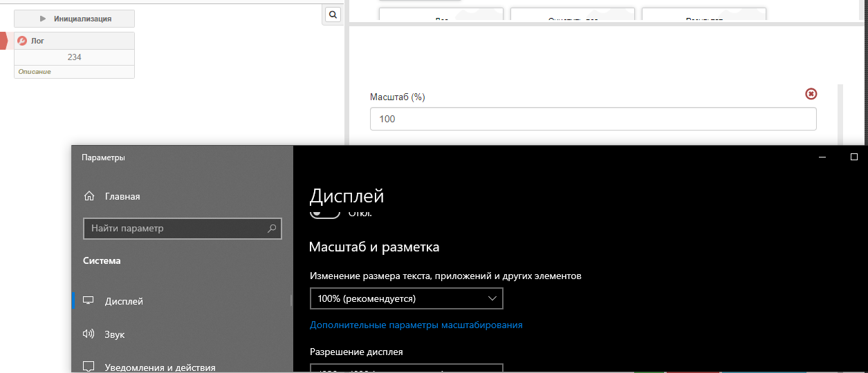Click the Уведомления и действия icon
Viewport: 868px width, 373px height.
[89, 367]
